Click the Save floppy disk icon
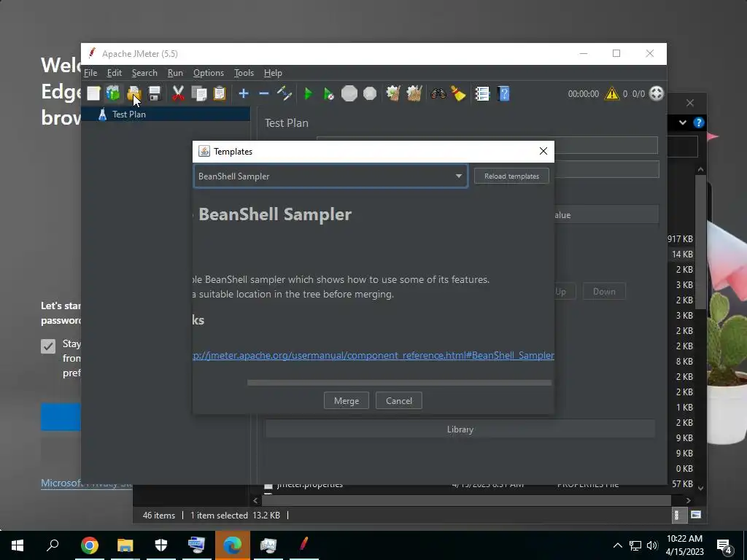 [155, 93]
